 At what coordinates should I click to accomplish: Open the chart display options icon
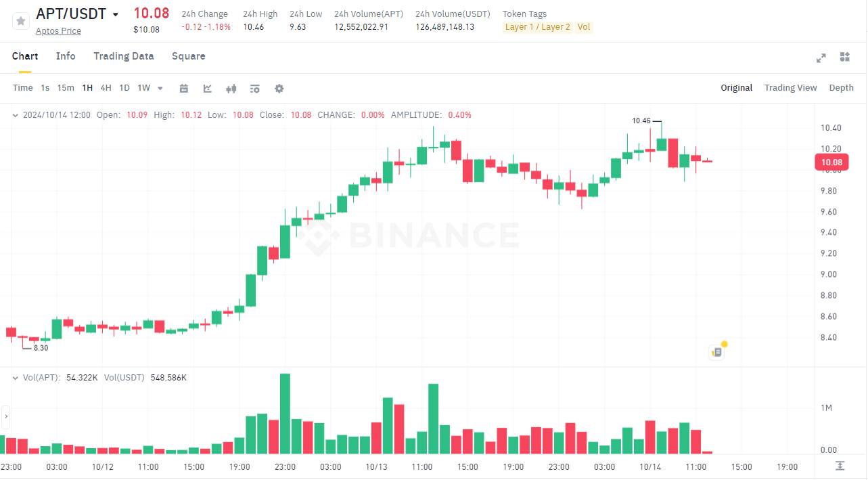[255, 88]
